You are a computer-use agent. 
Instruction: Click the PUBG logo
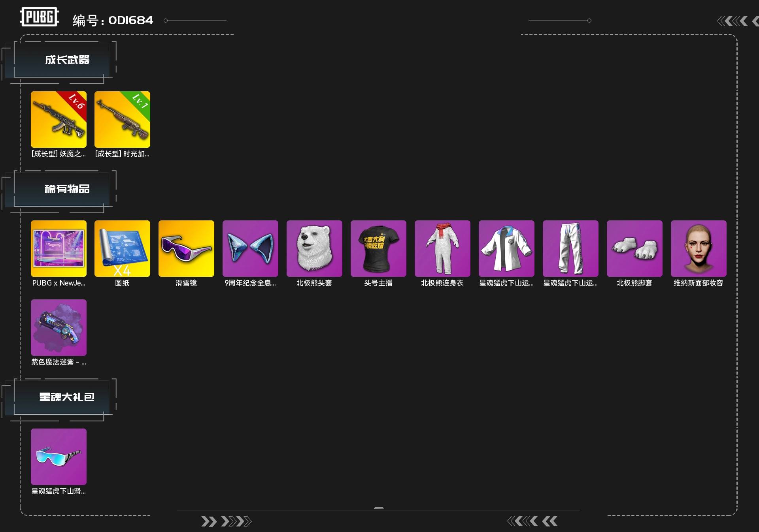[40, 17]
